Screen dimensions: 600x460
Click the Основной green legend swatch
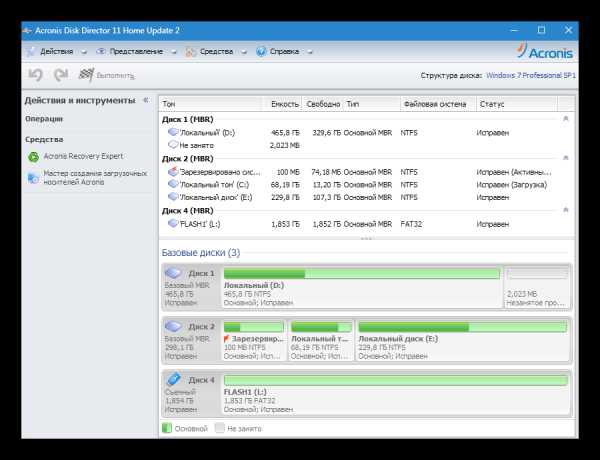tap(167, 428)
